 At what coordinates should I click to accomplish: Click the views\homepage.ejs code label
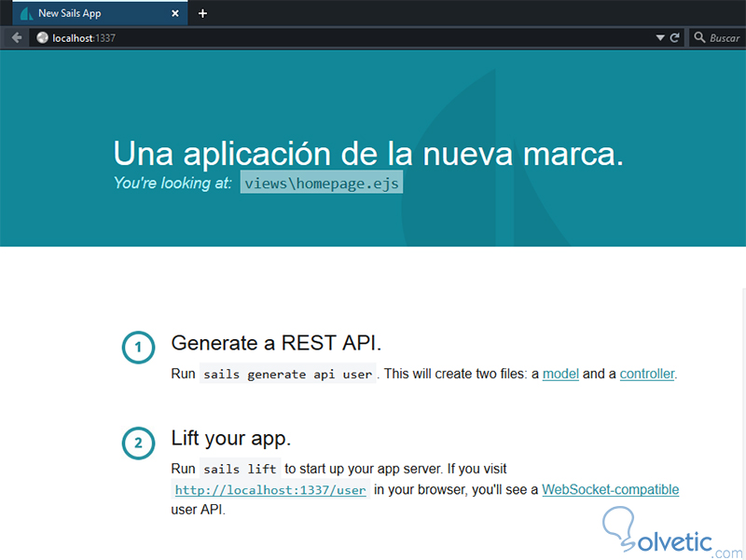(x=322, y=183)
